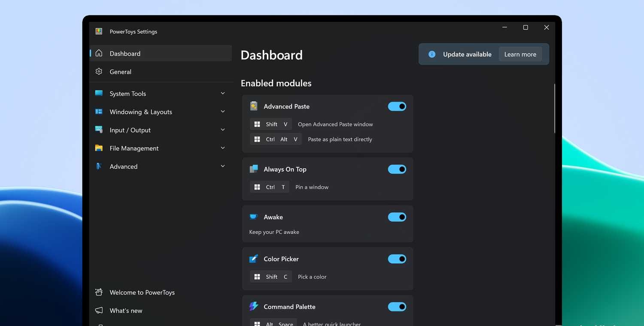Disable the Advanced Paste toggle

pos(397,106)
